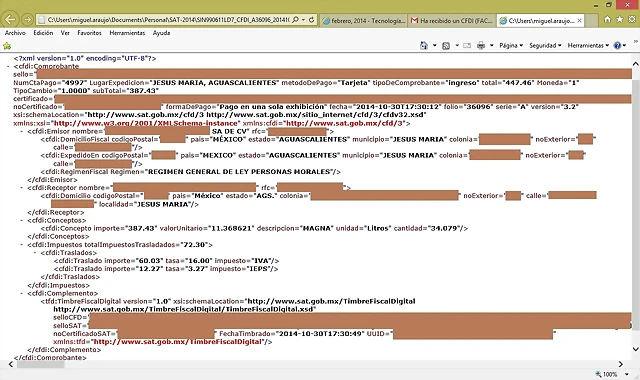Open the Ayuda menu
This screenshot has width=640, height=380.
(161, 33)
